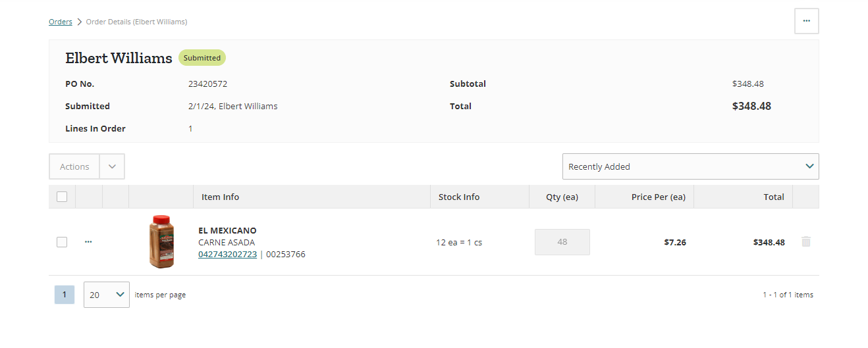Open the items per page dropdown
Viewport: 868px width, 348px height.
point(107,295)
